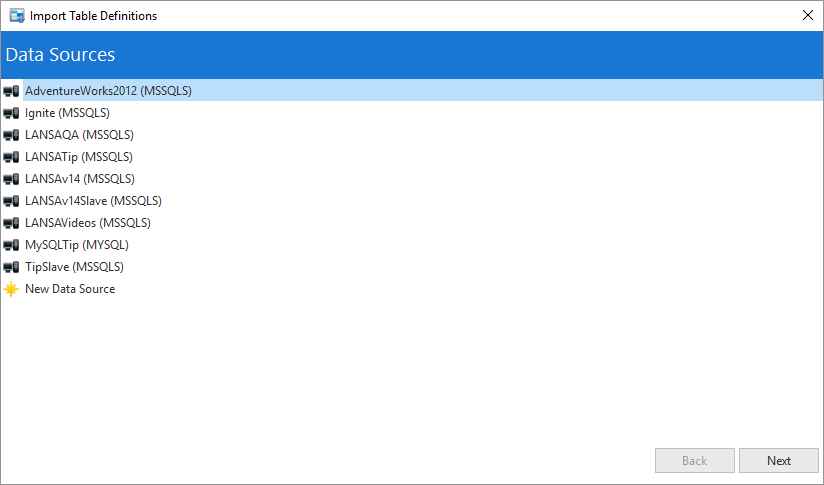Close the Import Table Definitions dialog

coord(808,15)
